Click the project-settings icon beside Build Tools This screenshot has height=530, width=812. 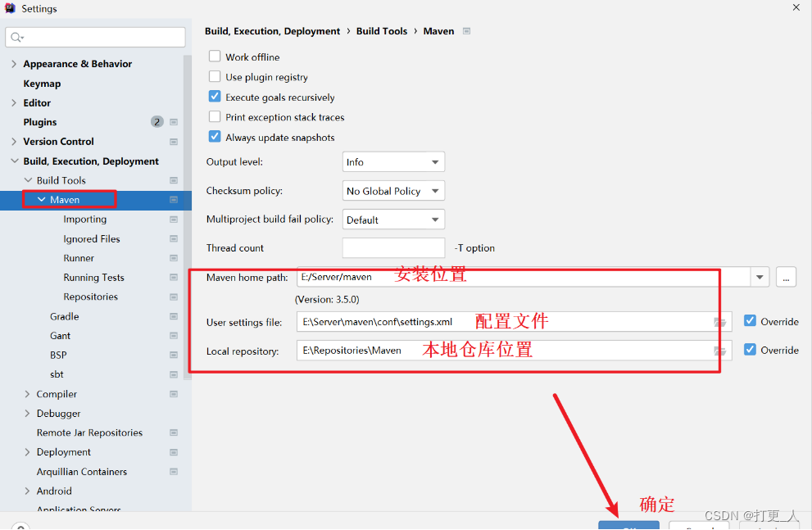[x=174, y=181]
